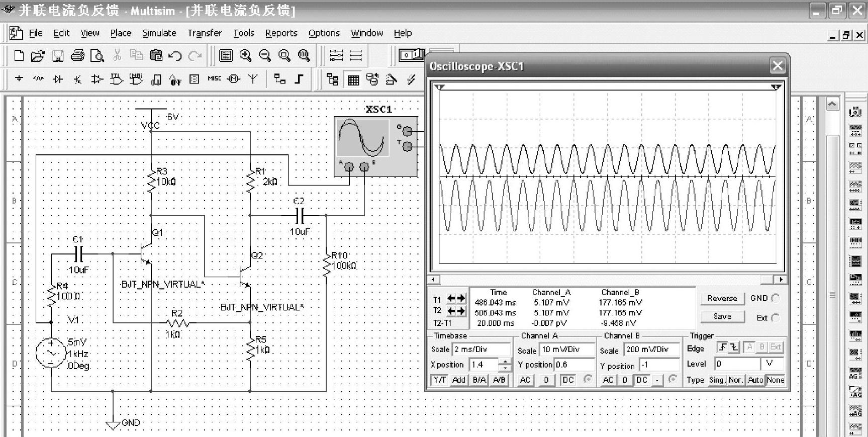The height and width of the screenshot is (437, 868).
Task: Increase X position with spinner up arrow
Action: click(505, 361)
